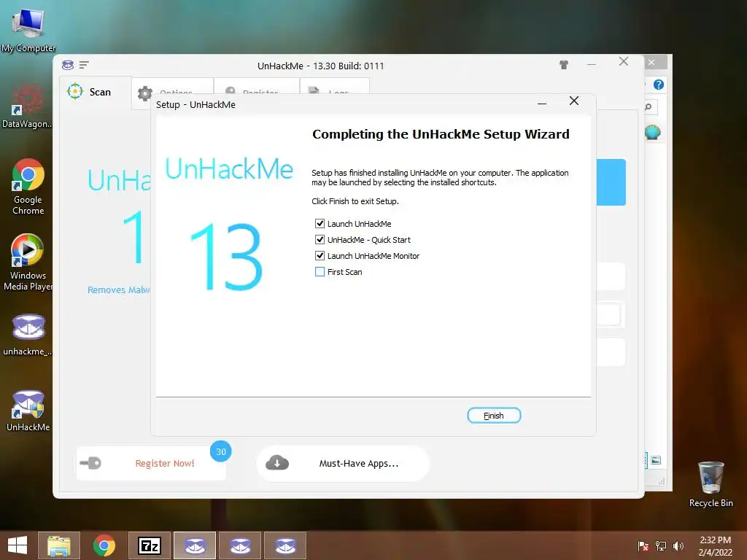
Task: Click the Action Center flag tray icon
Action: [643, 545]
